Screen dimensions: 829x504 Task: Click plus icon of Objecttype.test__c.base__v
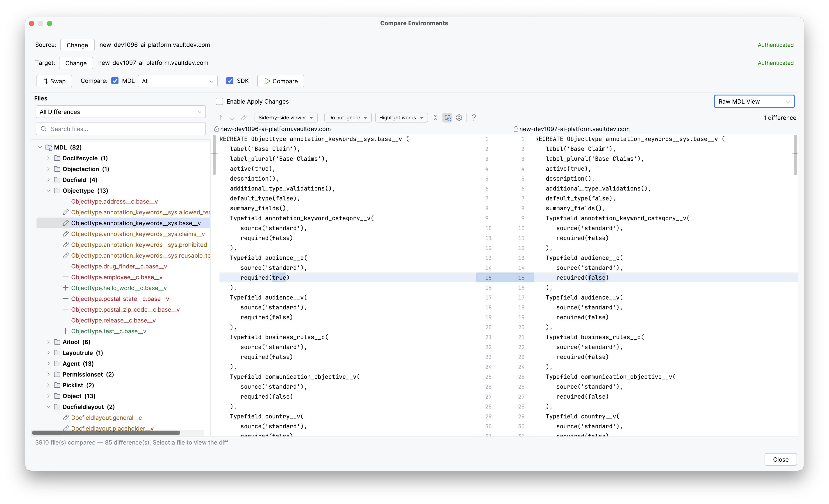coord(66,331)
